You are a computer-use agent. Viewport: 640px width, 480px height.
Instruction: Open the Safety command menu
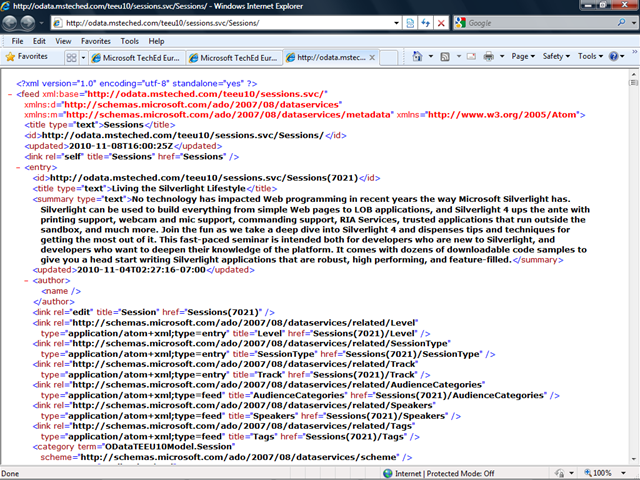556,56
